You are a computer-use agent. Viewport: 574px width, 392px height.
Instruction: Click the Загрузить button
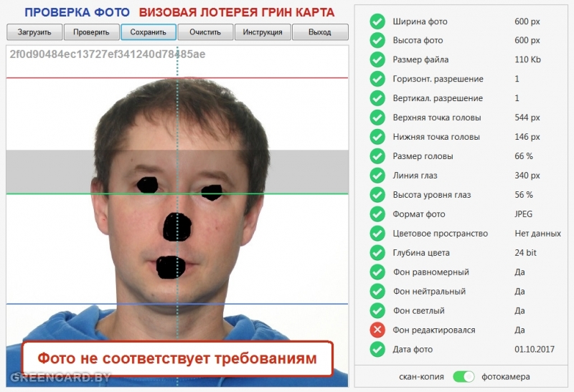pyautogui.click(x=34, y=32)
